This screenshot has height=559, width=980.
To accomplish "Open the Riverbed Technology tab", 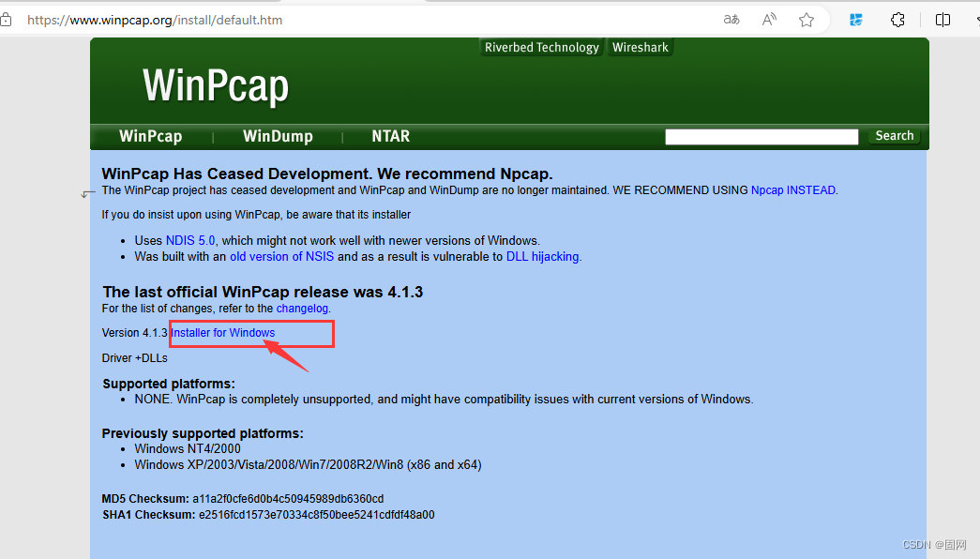I will point(541,48).
